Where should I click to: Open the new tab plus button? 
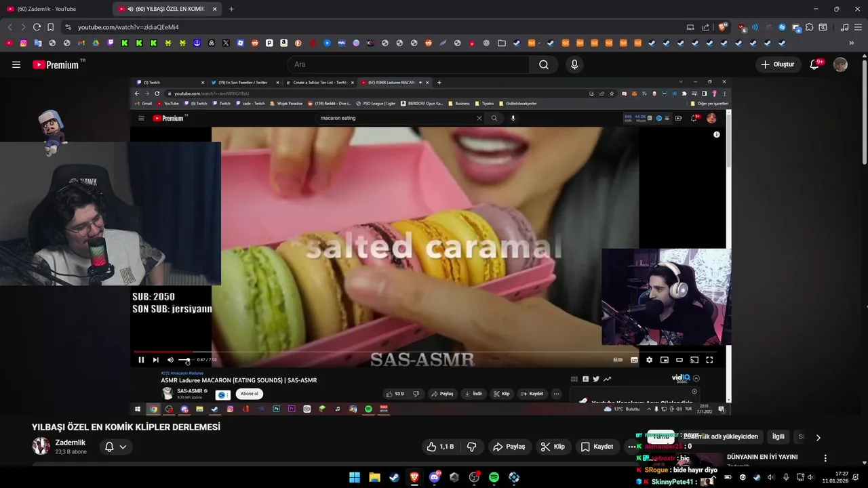231,9
